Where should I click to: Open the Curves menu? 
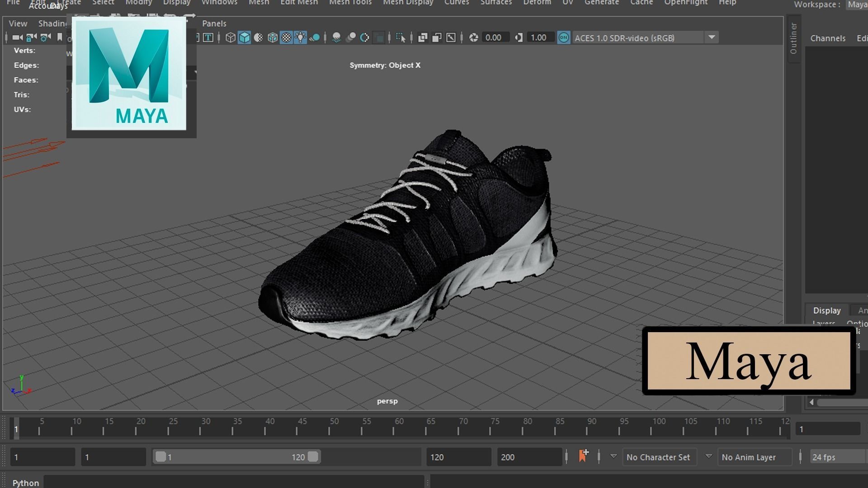(457, 3)
